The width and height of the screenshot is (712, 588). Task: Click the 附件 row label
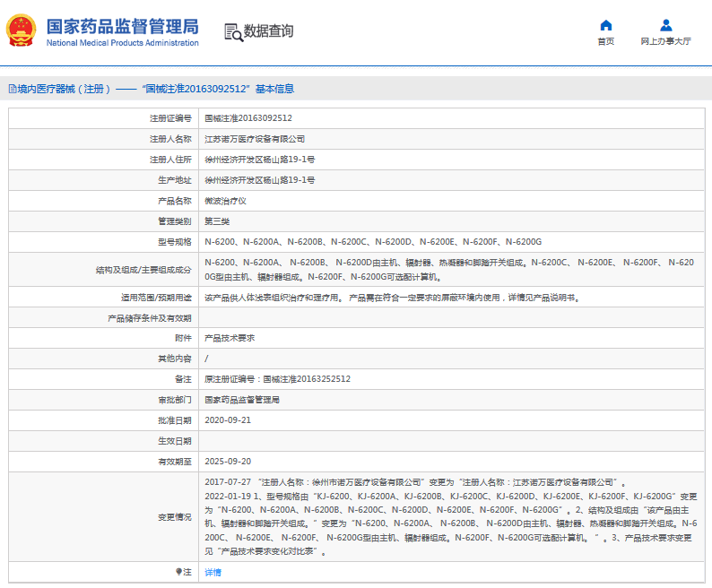[x=183, y=338]
